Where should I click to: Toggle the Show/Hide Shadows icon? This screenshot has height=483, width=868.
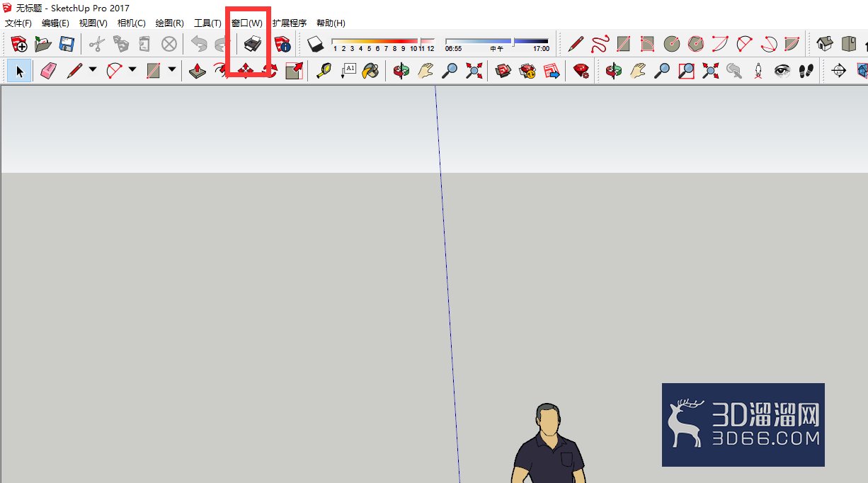coord(315,45)
